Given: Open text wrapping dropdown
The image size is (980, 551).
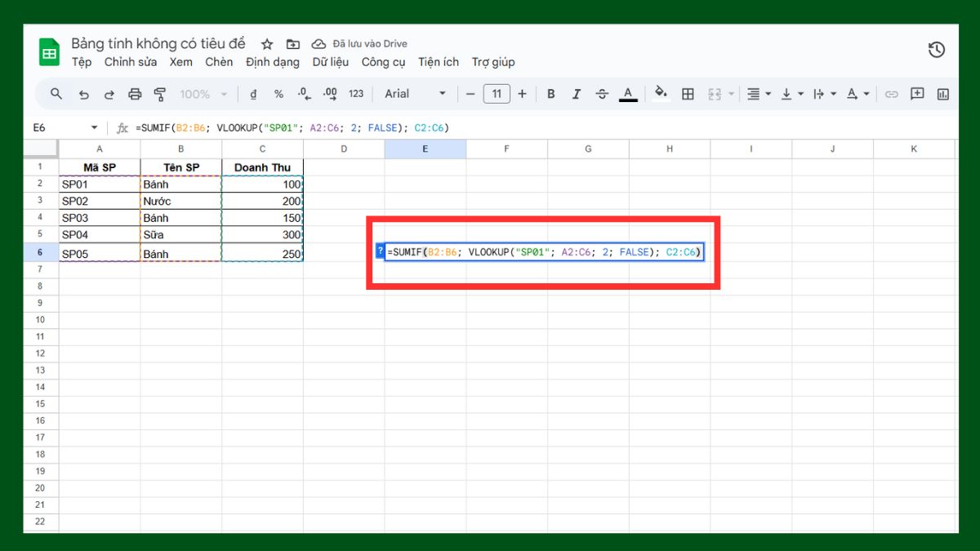Looking at the screenshot, I should coord(825,94).
